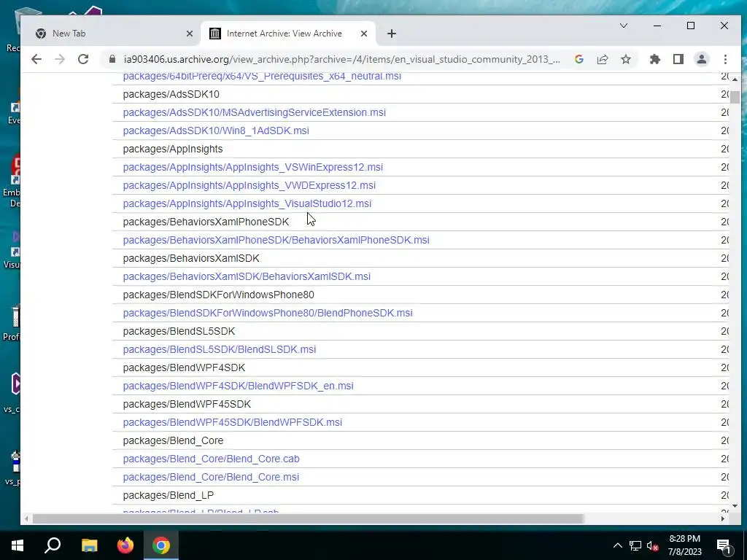View site security lock info
The height and width of the screenshot is (560, 747).
coord(112,59)
